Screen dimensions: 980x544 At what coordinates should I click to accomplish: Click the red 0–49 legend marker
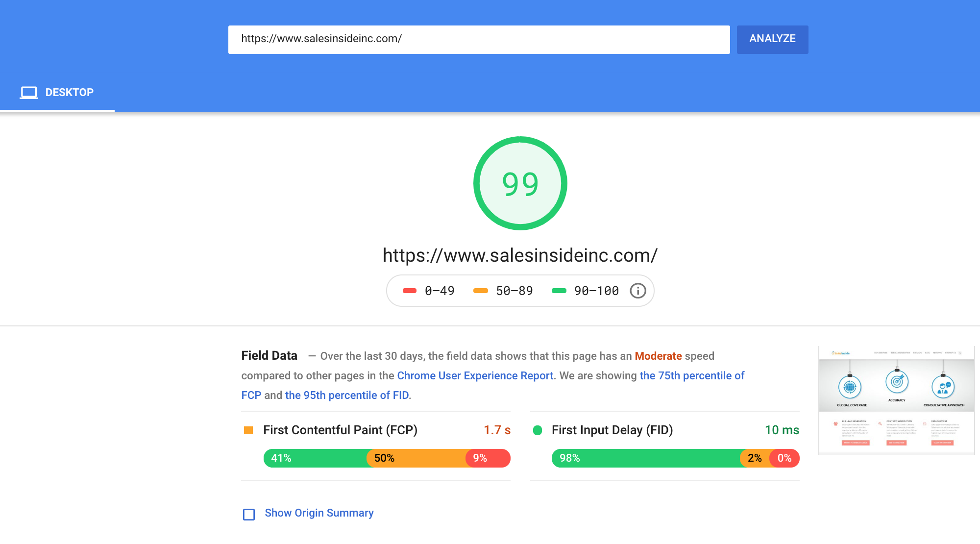click(x=410, y=291)
